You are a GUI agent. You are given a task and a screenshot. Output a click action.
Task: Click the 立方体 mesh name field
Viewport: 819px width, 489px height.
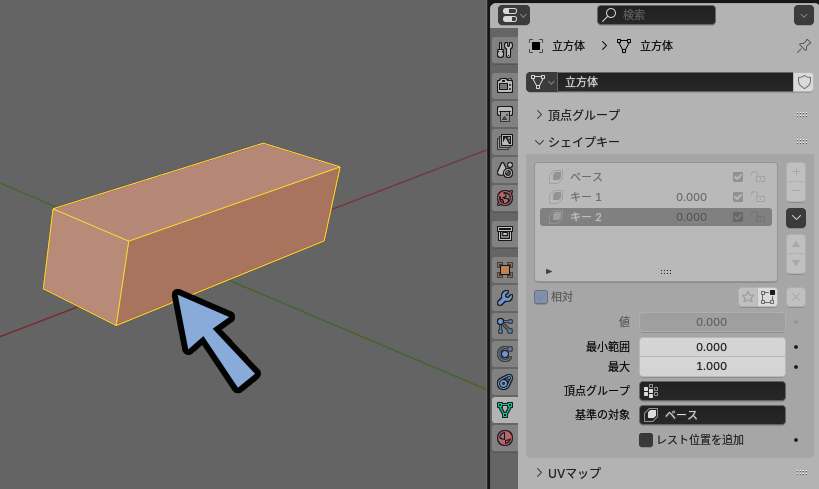[x=675, y=82]
